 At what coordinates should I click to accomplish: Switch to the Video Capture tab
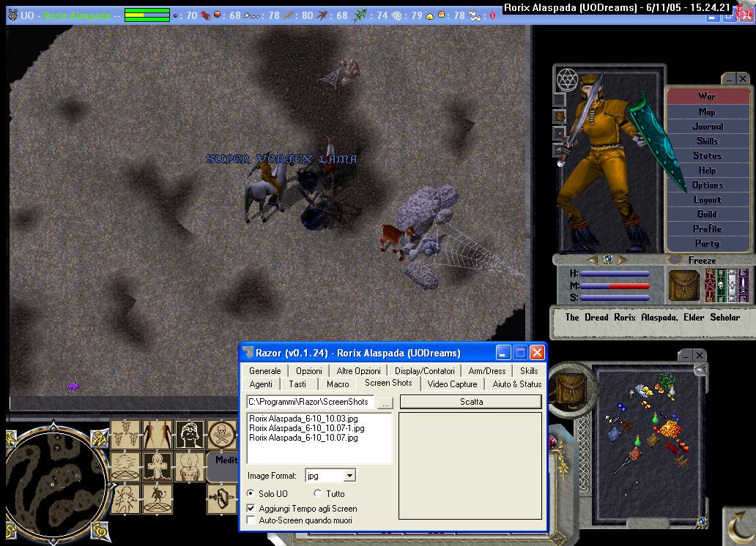(x=452, y=384)
